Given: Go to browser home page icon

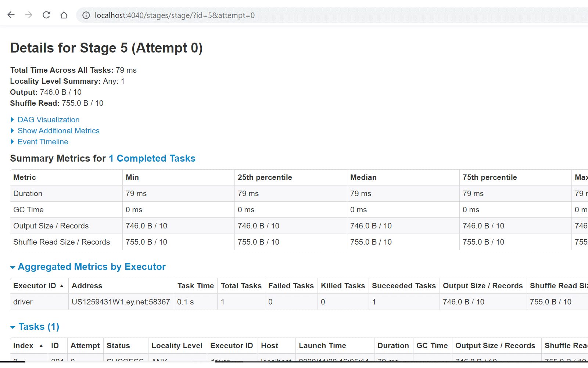Looking at the screenshot, I should [64, 15].
